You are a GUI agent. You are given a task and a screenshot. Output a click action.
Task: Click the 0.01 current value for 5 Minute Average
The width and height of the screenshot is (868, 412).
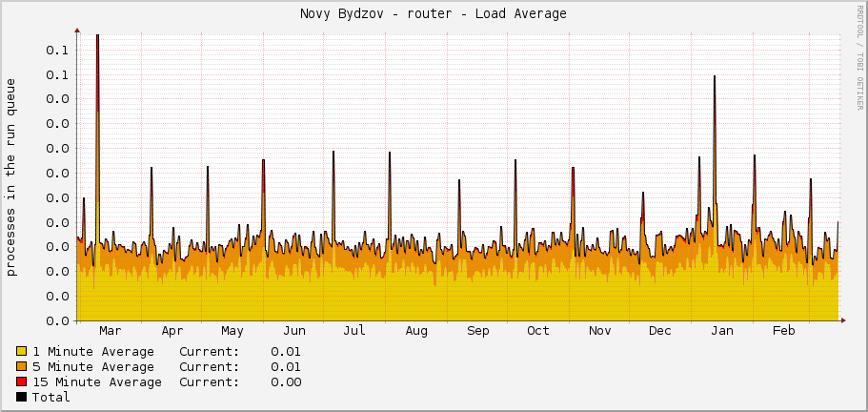click(286, 366)
